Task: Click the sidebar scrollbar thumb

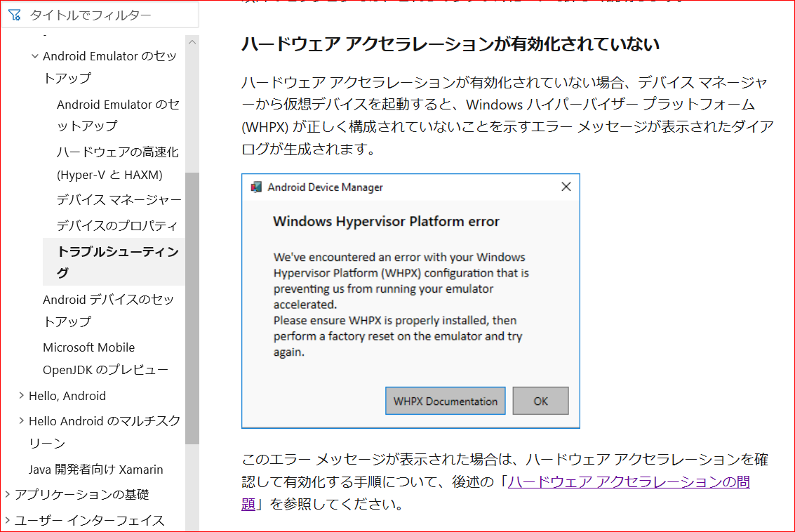Action: [192, 308]
